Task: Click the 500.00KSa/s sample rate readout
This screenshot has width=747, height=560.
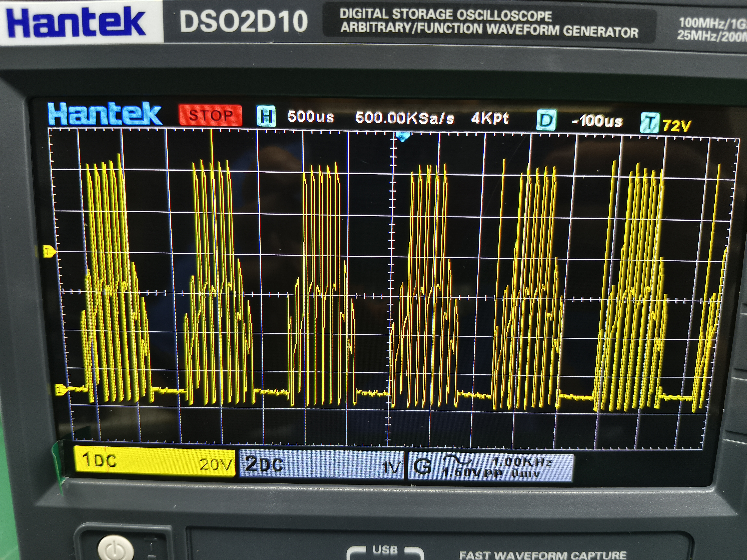Action: tap(405, 118)
